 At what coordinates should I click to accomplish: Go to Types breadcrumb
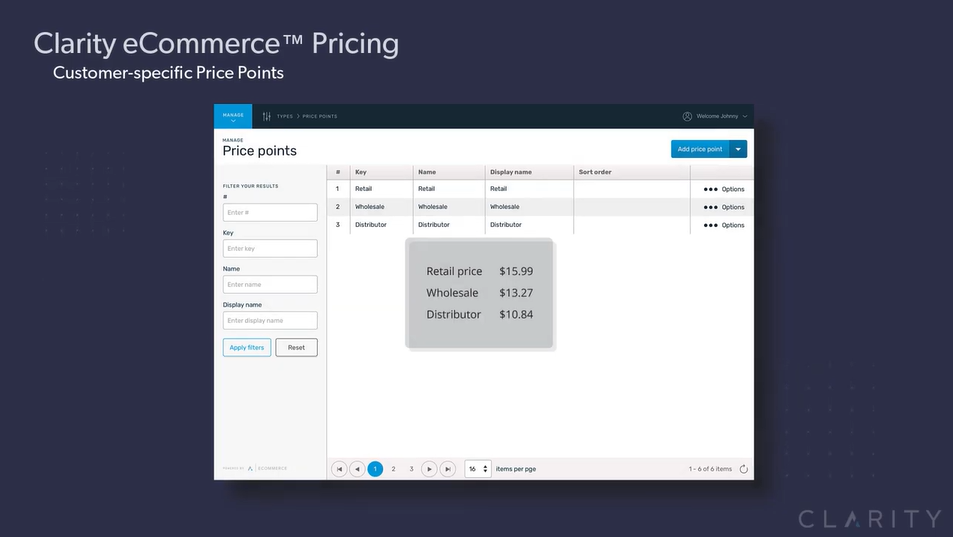[284, 116]
